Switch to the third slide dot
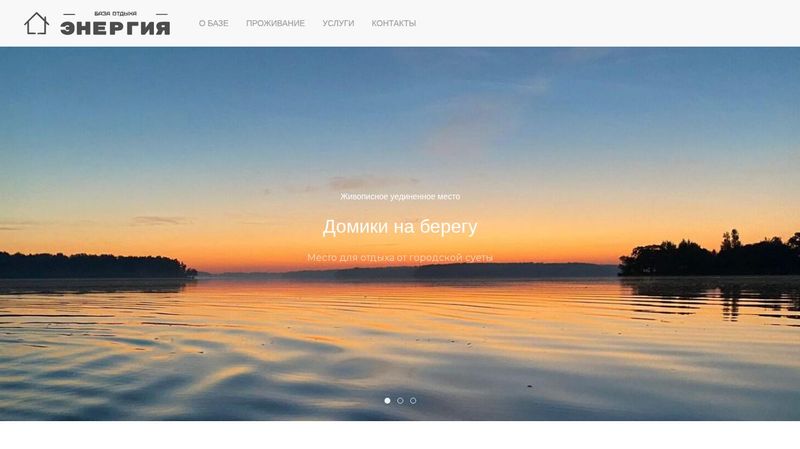 (413, 401)
